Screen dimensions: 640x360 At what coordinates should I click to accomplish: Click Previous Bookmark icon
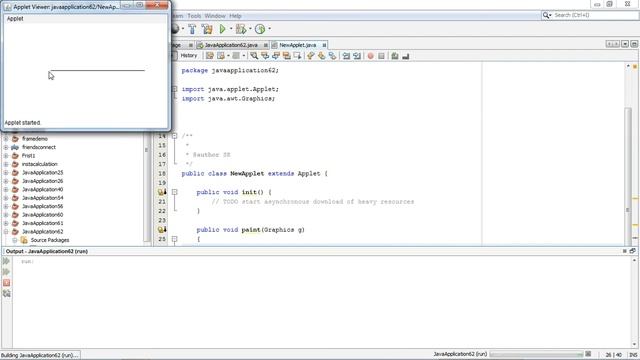coord(311,56)
